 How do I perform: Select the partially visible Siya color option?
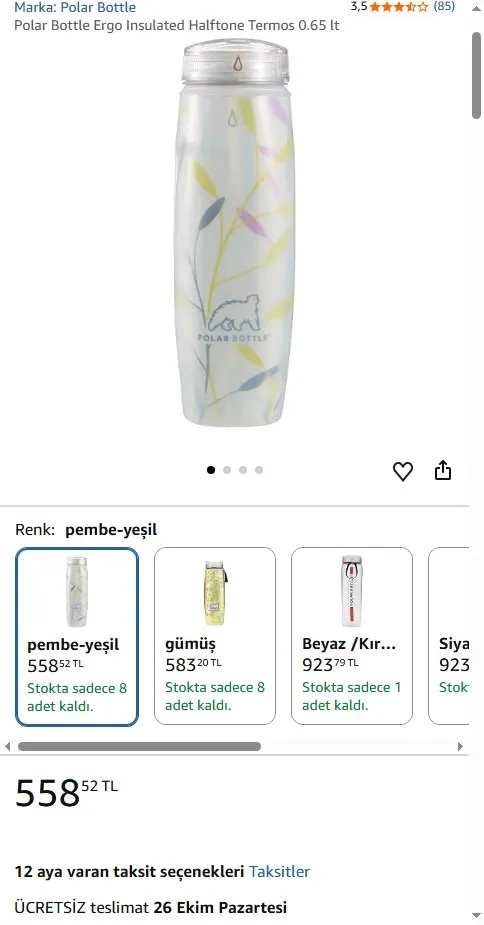(x=449, y=636)
